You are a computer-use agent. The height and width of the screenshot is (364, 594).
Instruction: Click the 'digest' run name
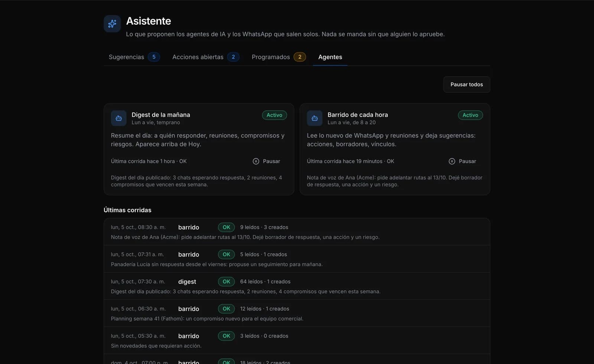tap(187, 282)
